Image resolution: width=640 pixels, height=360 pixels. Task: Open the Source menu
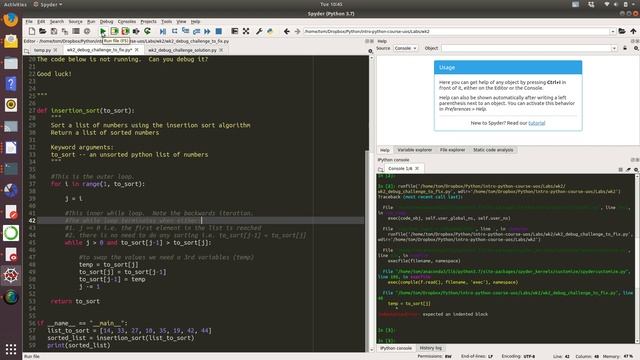click(x=76, y=22)
